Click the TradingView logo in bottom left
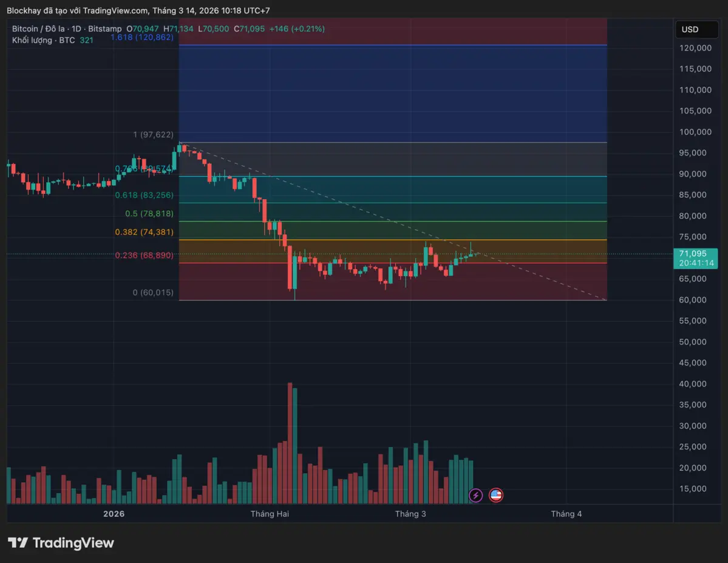Screen dimensions: 728x563 61,543
